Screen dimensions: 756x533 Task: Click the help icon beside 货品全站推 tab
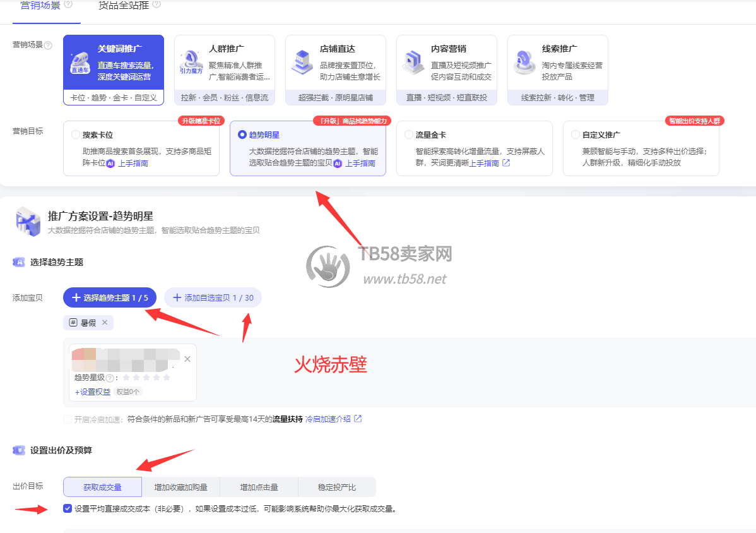(x=157, y=4)
